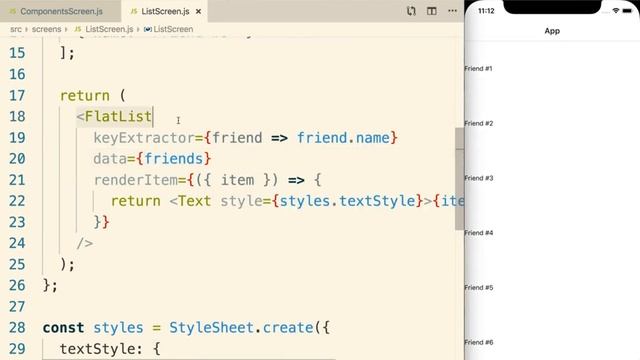
Task: Switch to the ComponentsScreen.js tab
Action: click(60, 11)
